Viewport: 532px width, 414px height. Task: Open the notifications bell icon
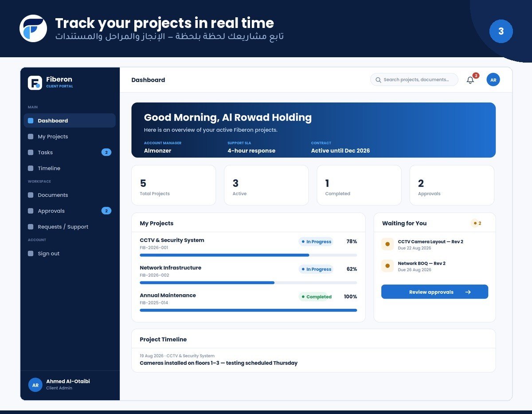[470, 80]
